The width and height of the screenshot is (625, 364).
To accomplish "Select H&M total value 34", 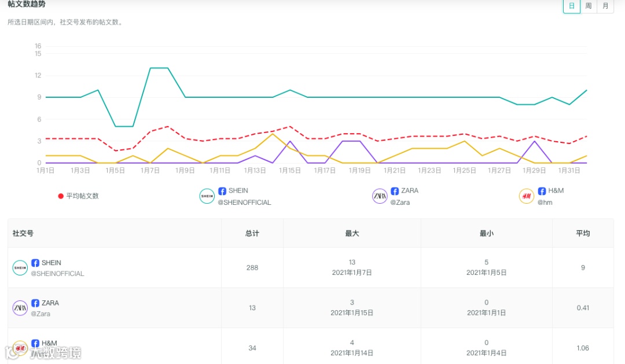I will pyautogui.click(x=252, y=348).
